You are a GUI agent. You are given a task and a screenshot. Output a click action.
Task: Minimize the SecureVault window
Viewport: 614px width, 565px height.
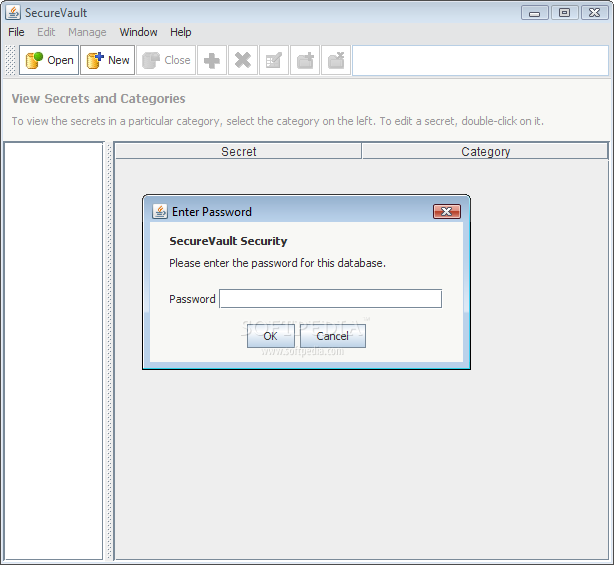535,13
